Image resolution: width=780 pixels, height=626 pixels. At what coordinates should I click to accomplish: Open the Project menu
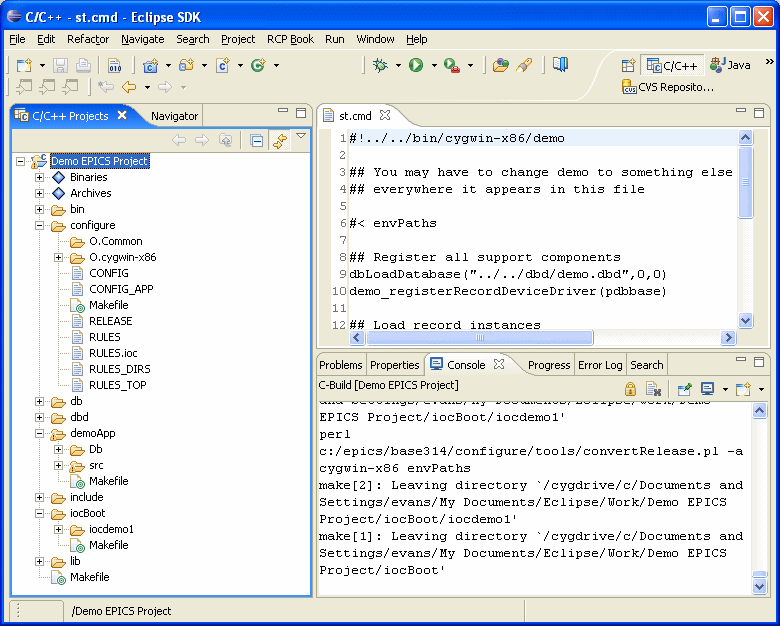coord(238,39)
